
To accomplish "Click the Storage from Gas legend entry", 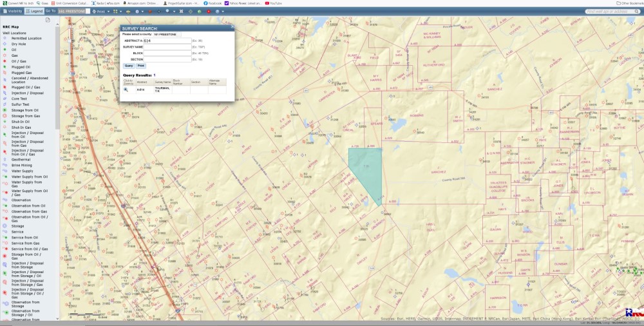I will click(x=21, y=116).
